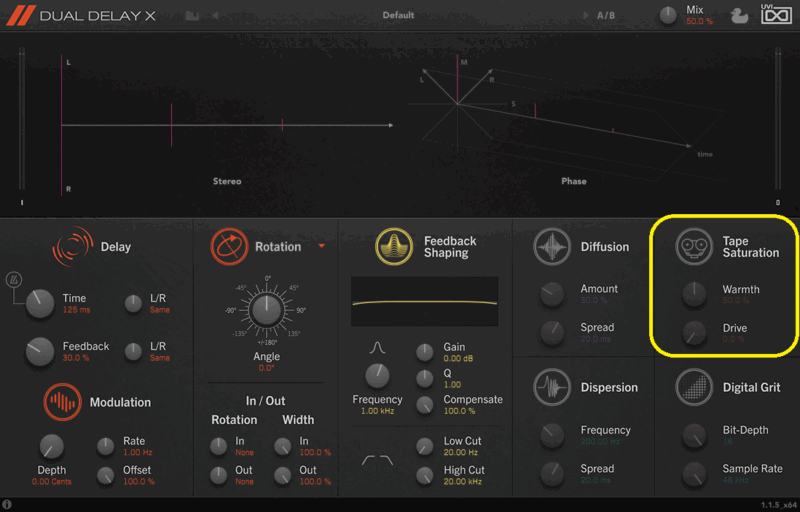Click the Mix value 50.0 %
This screenshot has width=800, height=512.
pos(699,21)
